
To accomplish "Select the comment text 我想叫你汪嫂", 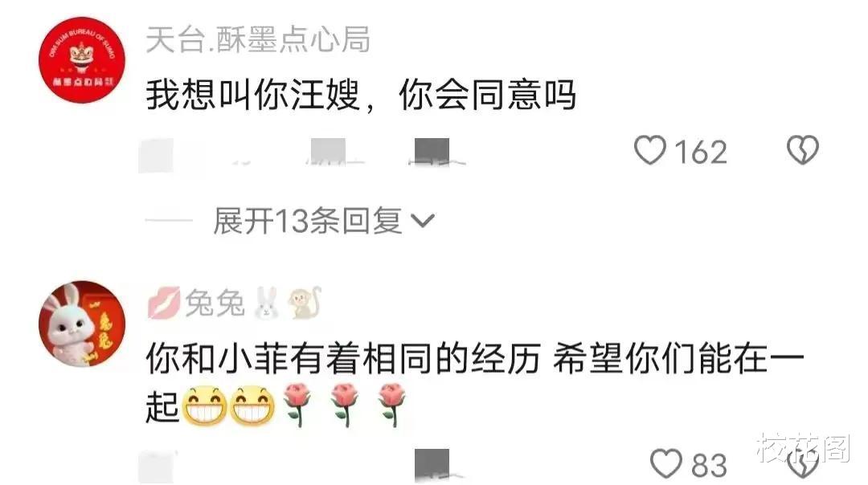I will 253,95.
